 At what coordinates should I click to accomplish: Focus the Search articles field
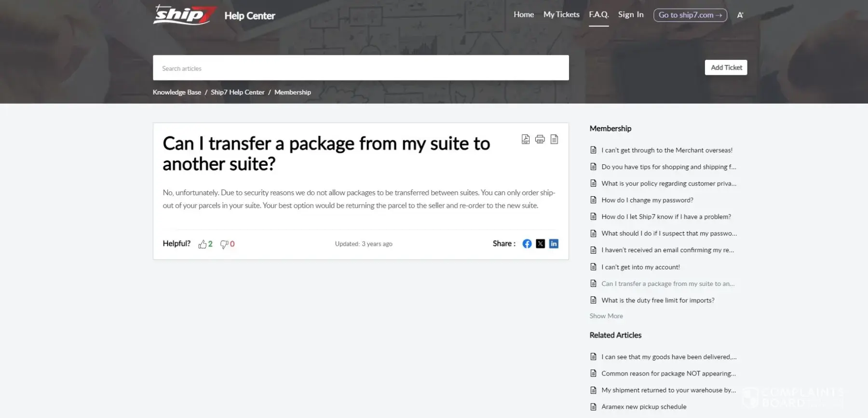361,68
